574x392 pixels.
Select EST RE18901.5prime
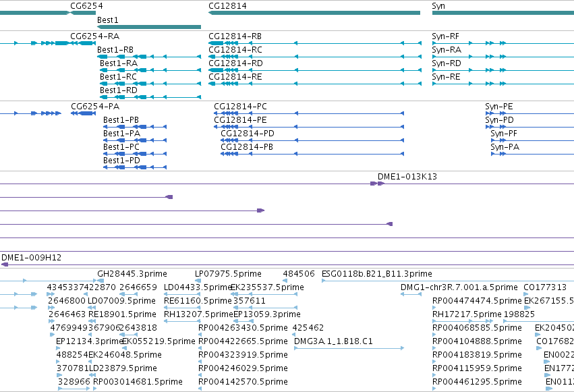click(122, 314)
